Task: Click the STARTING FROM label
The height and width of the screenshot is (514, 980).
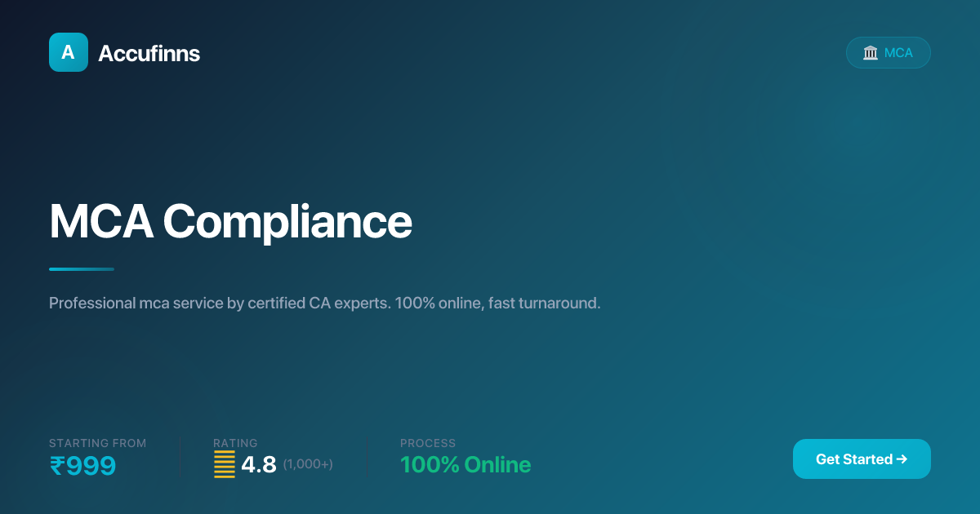Action: (x=98, y=443)
